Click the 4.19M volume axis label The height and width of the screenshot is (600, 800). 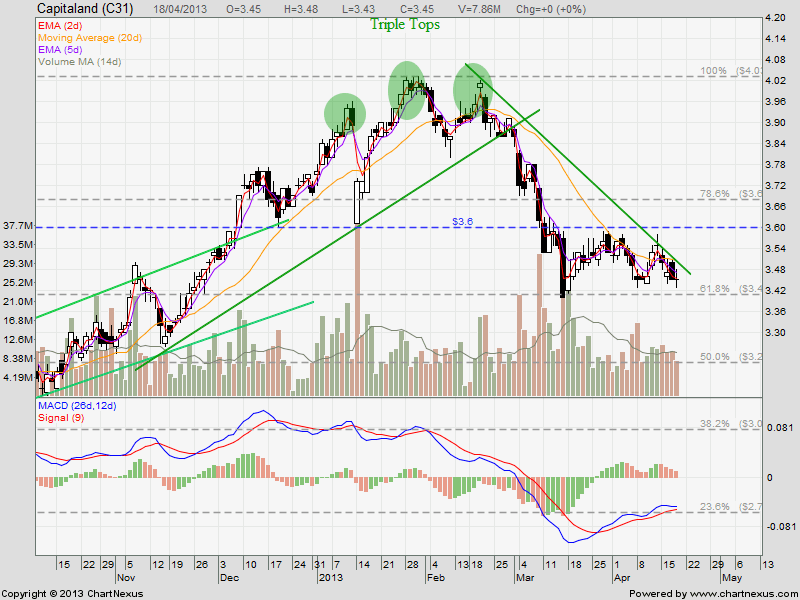pos(18,378)
